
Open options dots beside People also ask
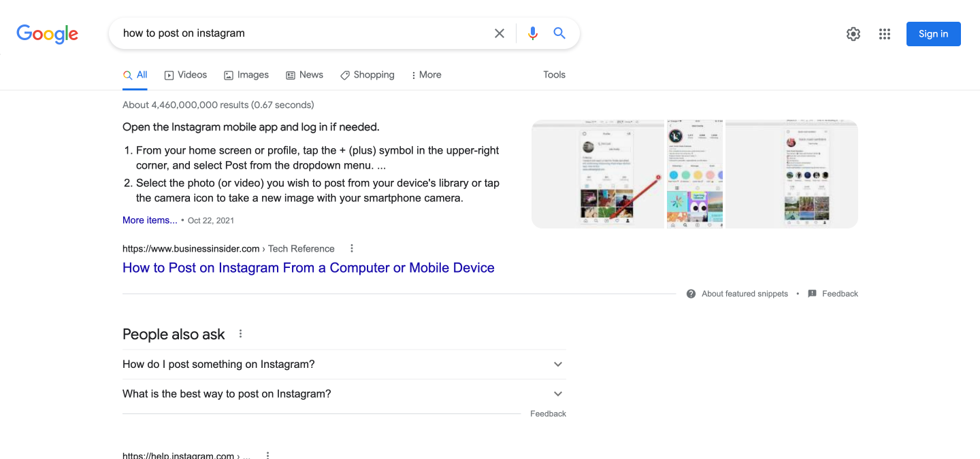point(240,334)
